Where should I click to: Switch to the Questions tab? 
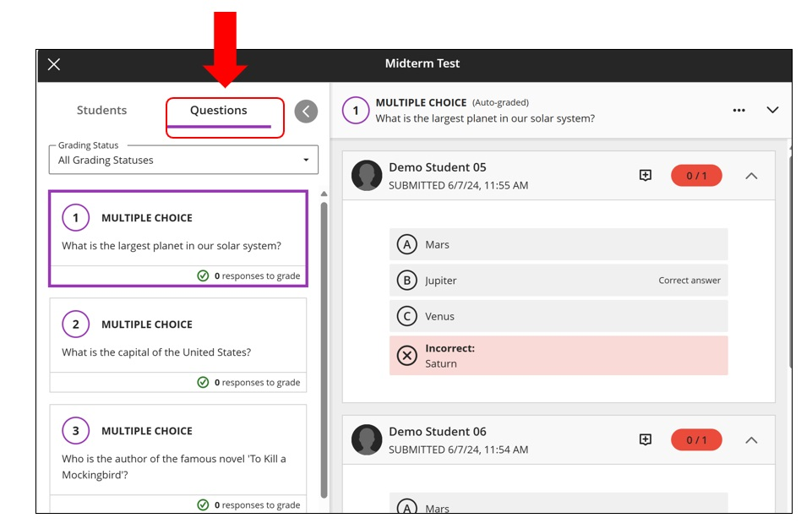pyautogui.click(x=219, y=110)
